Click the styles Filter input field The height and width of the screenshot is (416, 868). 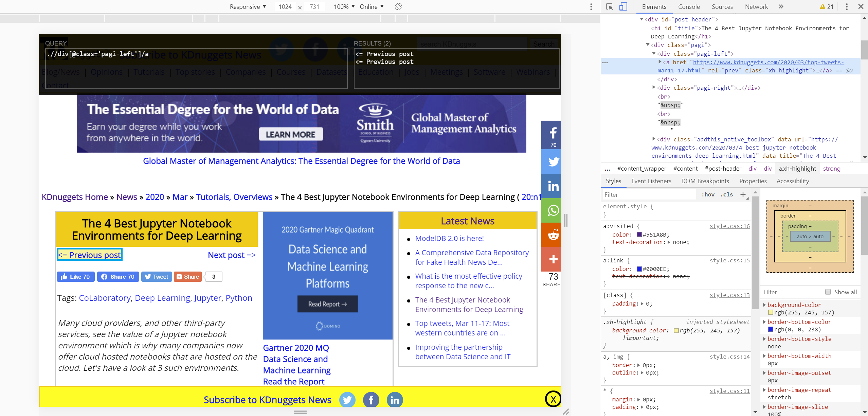click(x=649, y=194)
